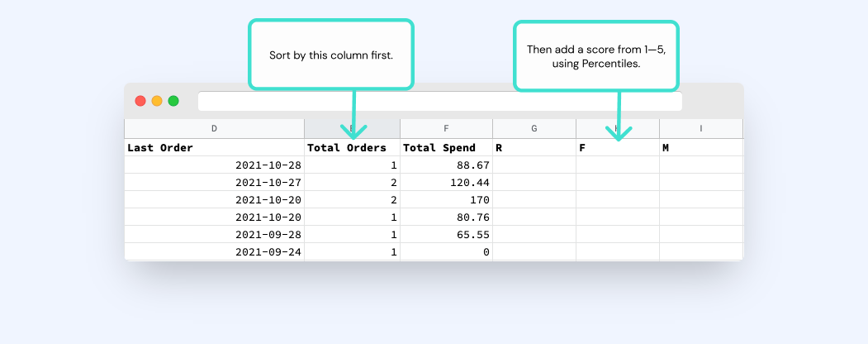
Task: Click the green maximize window button
Action: (x=173, y=101)
